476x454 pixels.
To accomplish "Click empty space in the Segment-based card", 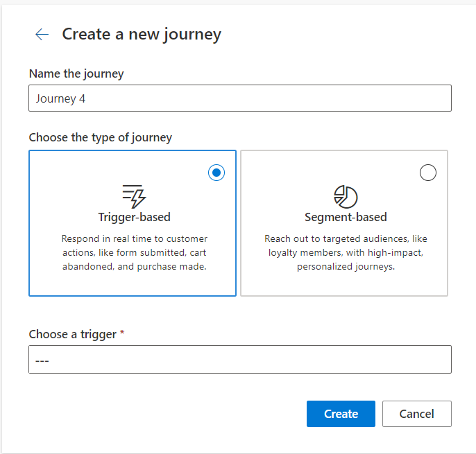I will pos(291,173).
